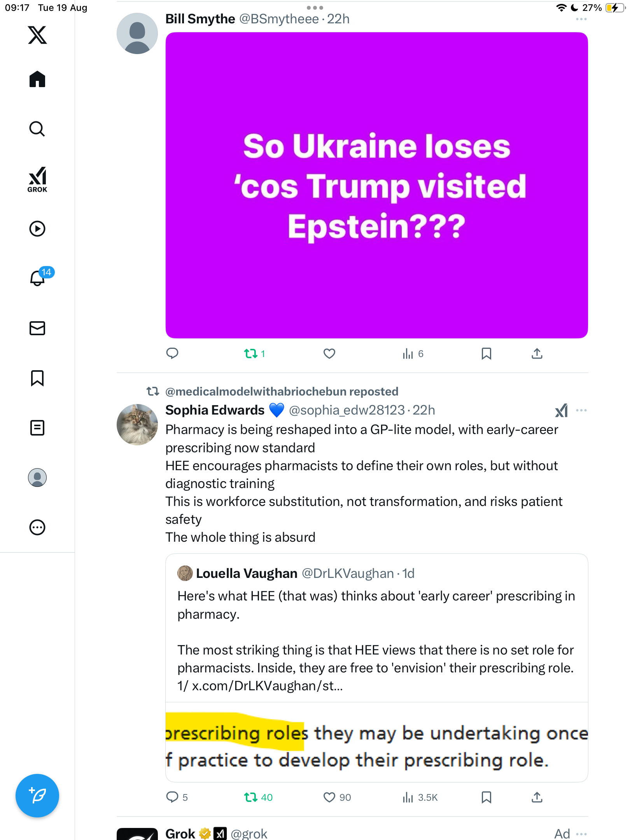Viewport: 630px width, 840px height.
Task: Open more options on Sophia Edwards' post
Action: tap(581, 410)
